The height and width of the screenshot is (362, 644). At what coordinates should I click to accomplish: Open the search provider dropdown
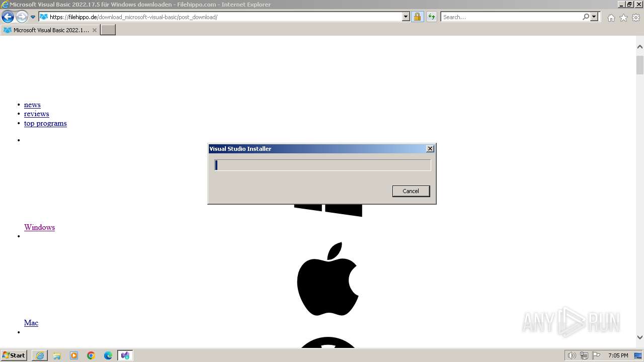594,17
